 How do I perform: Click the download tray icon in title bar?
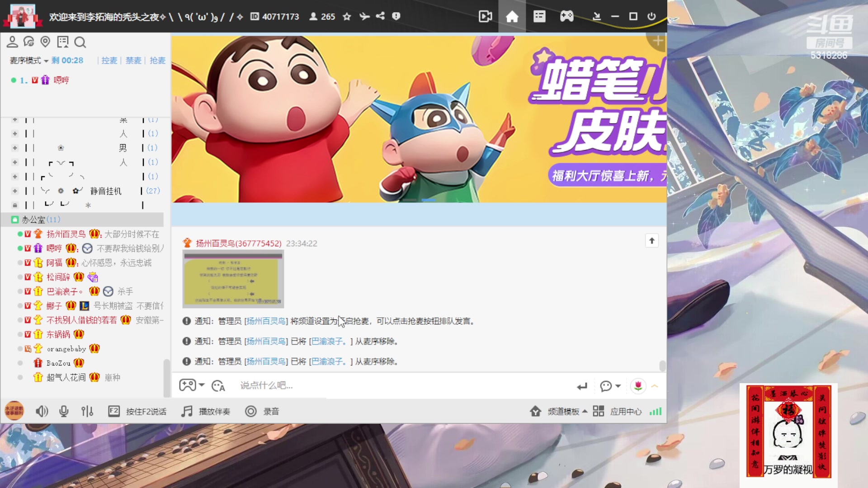coord(596,17)
